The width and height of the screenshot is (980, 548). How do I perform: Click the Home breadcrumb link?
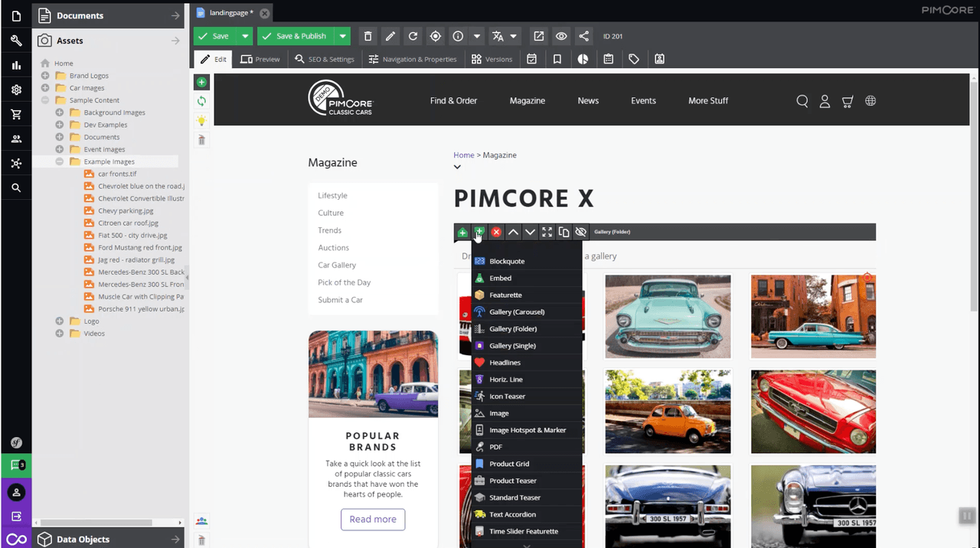[464, 155]
